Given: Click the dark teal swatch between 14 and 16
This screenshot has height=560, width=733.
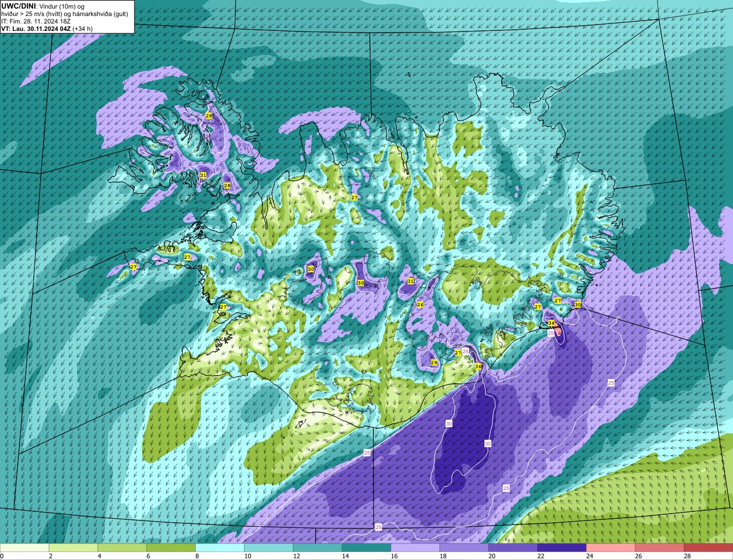Looking at the screenshot, I should click(x=366, y=547).
